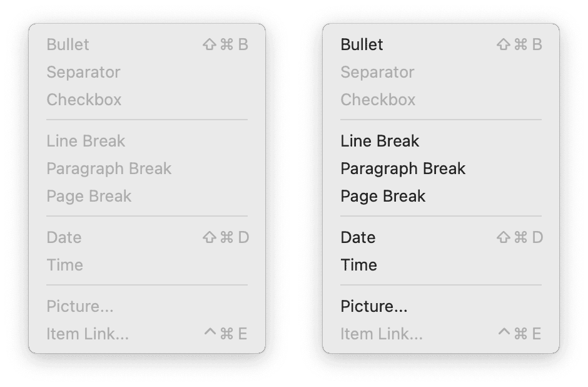This screenshot has width=588, height=387.
Task: Click the dimmed Line Break entry
Action: (x=86, y=141)
